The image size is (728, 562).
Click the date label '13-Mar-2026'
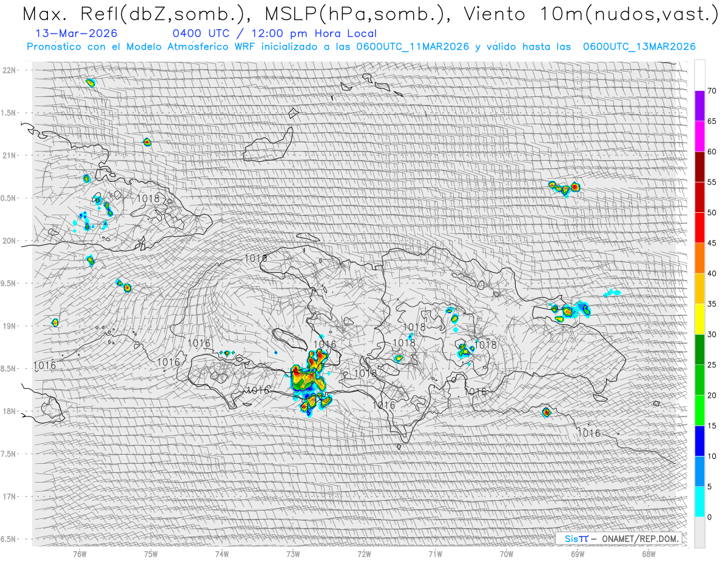(x=76, y=33)
